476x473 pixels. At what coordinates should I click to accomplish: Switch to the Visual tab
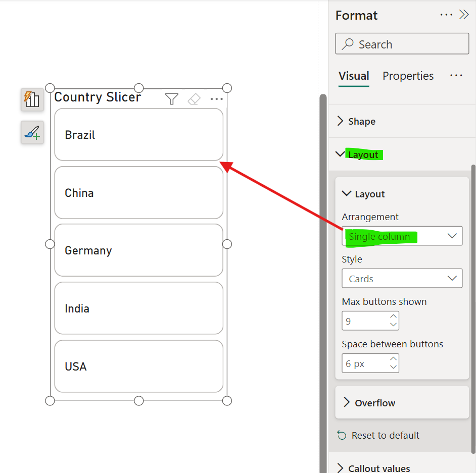(354, 76)
